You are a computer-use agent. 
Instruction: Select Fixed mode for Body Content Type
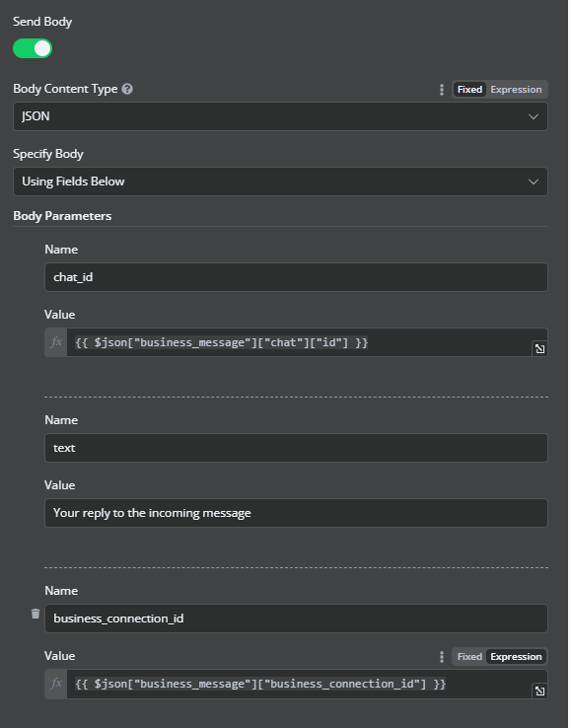click(x=469, y=90)
